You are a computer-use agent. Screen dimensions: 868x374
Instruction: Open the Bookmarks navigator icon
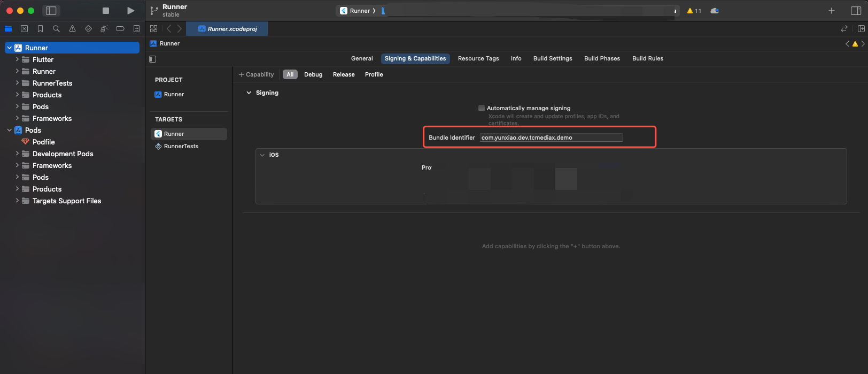40,29
